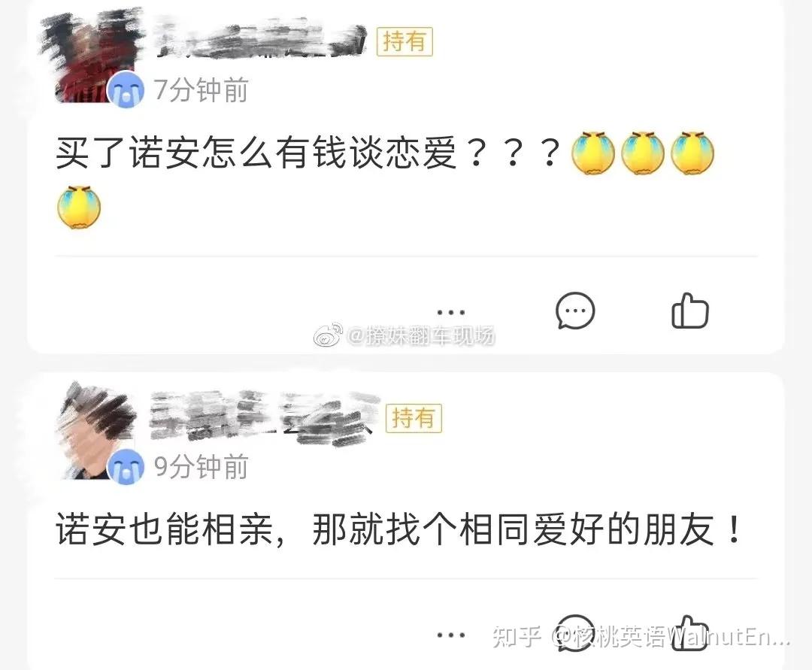The width and height of the screenshot is (812, 670).
Task: Click the 持有 badge on first comment
Action: (404, 41)
